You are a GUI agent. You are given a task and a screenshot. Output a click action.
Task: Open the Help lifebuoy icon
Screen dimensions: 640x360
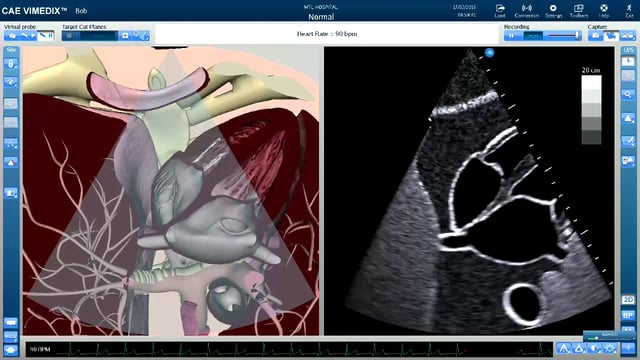click(x=604, y=11)
